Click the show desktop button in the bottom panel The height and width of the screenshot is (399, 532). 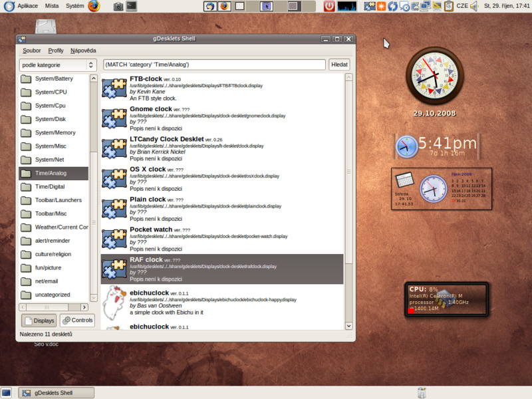[6, 392]
